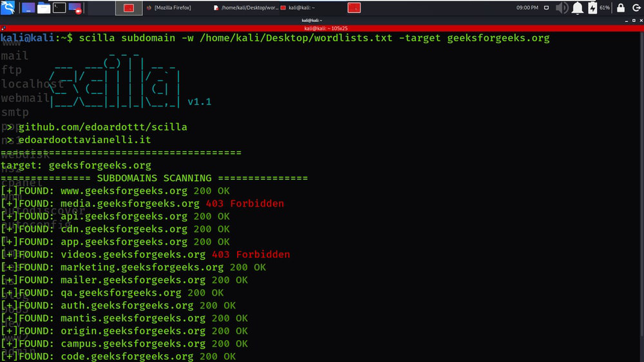Image resolution: width=644 pixels, height=362 pixels.
Task: Click the 61% battery percentage
Action: [605, 8]
